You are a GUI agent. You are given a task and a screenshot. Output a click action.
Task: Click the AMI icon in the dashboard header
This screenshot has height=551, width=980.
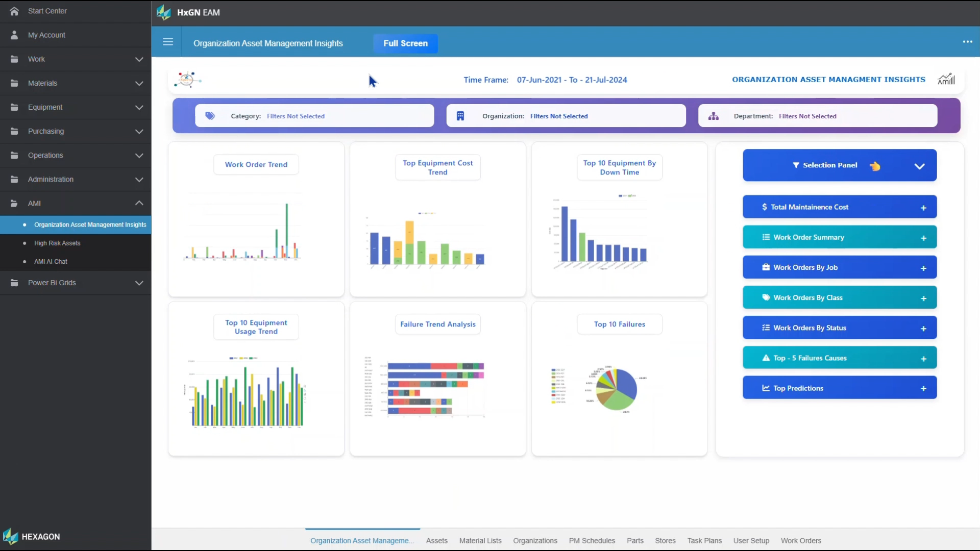click(x=947, y=79)
